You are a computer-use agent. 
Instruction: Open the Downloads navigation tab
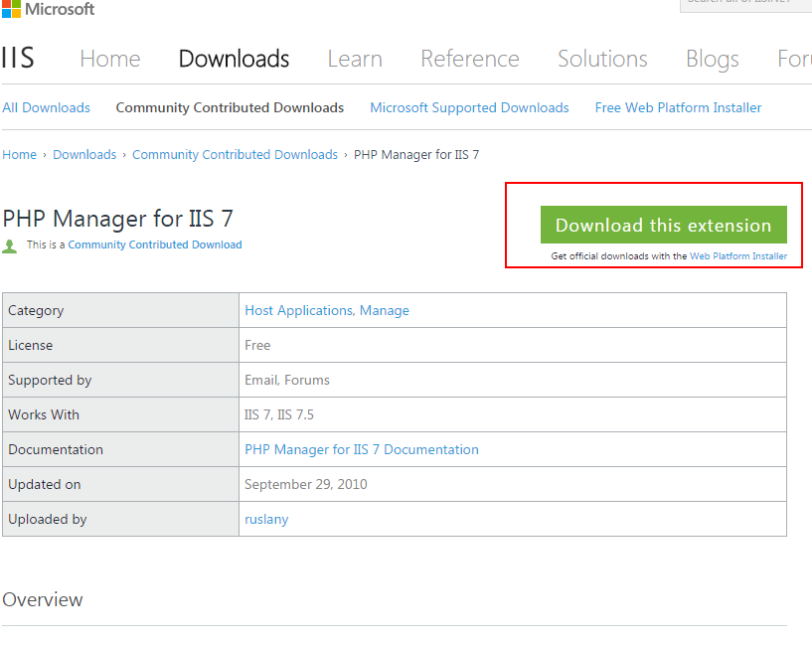[234, 59]
